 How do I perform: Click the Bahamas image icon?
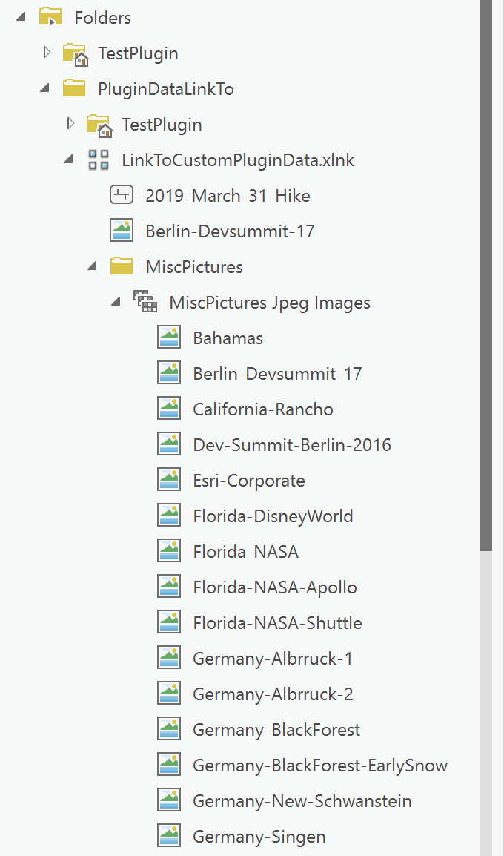[x=168, y=337]
